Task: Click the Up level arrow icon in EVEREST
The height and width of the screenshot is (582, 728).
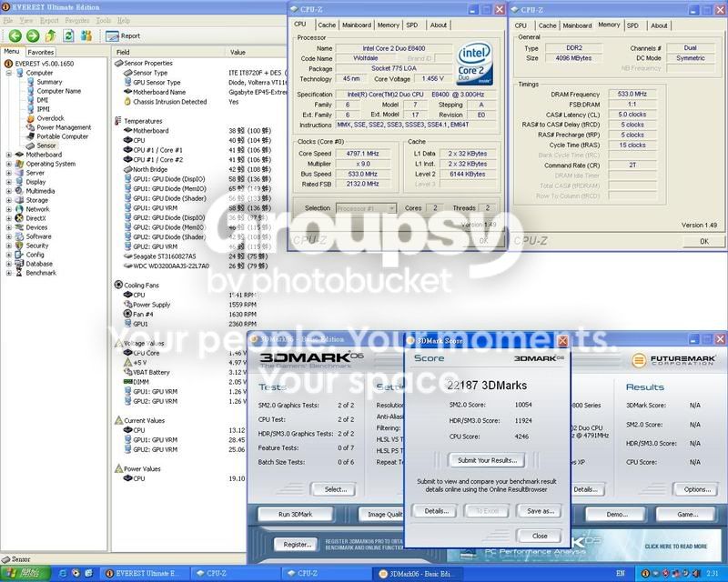Action: point(51,35)
